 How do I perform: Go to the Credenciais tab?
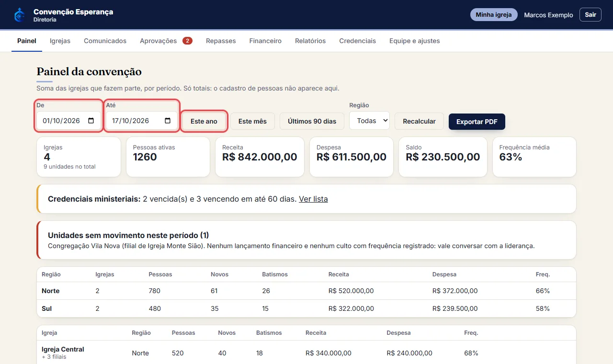357,41
